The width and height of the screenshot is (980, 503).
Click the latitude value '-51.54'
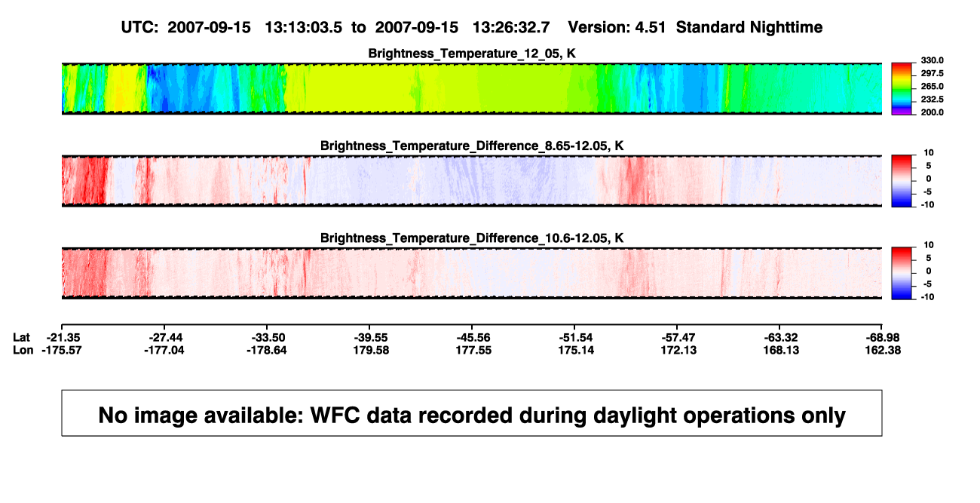point(576,337)
